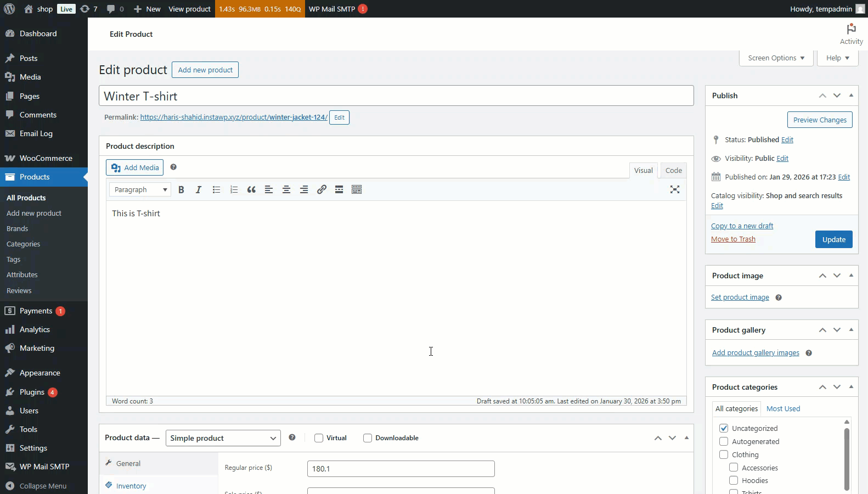Check the Autogenerated category
This screenshot has width=868, height=494.
point(724,441)
